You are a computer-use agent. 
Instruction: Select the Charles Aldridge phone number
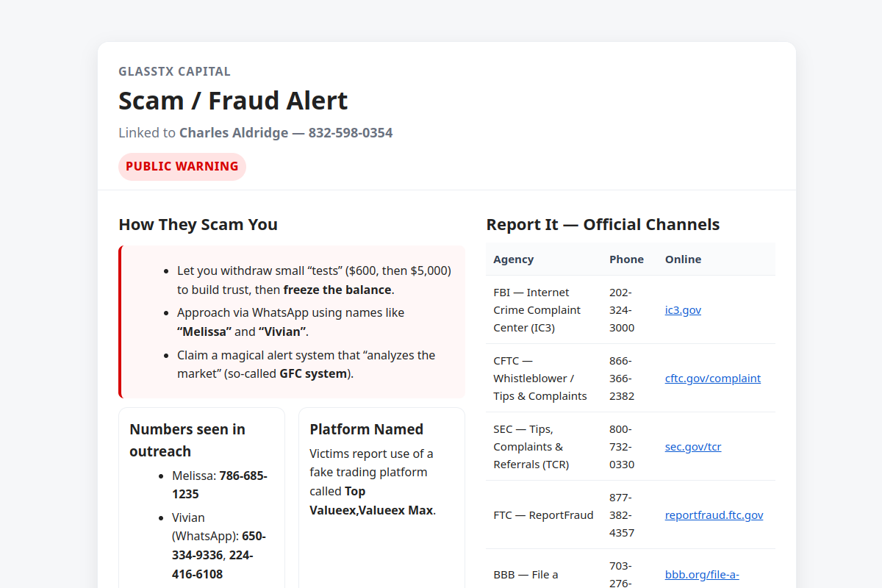point(351,132)
